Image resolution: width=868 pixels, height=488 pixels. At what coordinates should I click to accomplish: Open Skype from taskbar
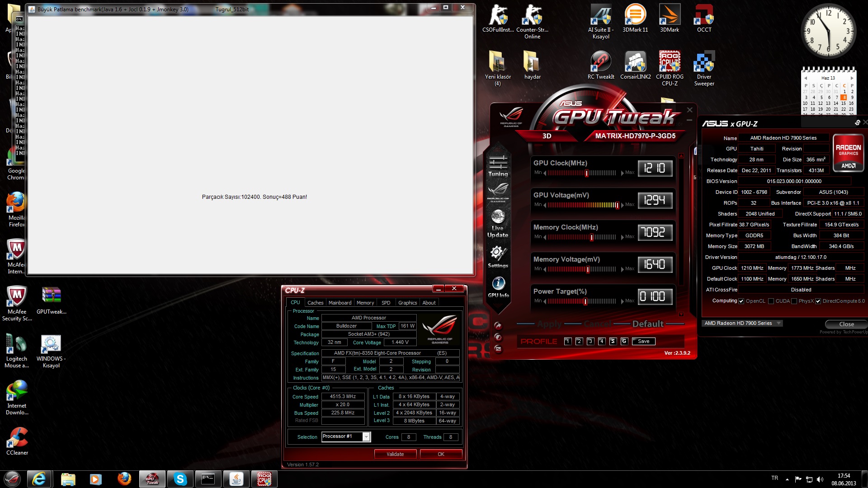tap(180, 479)
